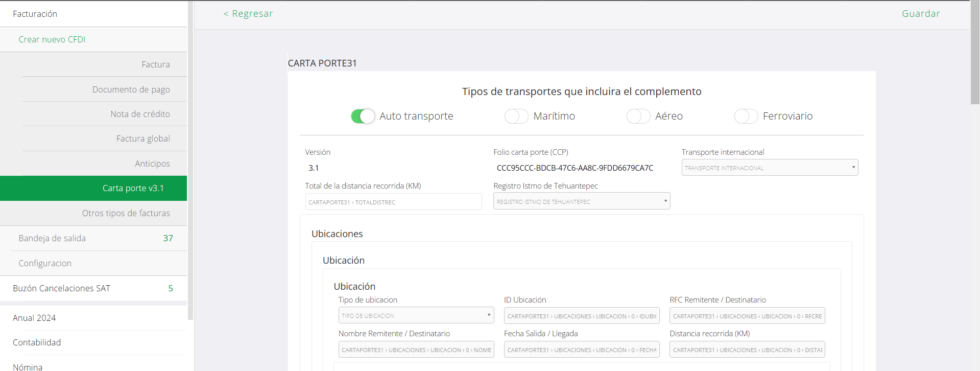The height and width of the screenshot is (371, 980).
Task: Select Factura in the sidebar
Action: coord(155,64)
